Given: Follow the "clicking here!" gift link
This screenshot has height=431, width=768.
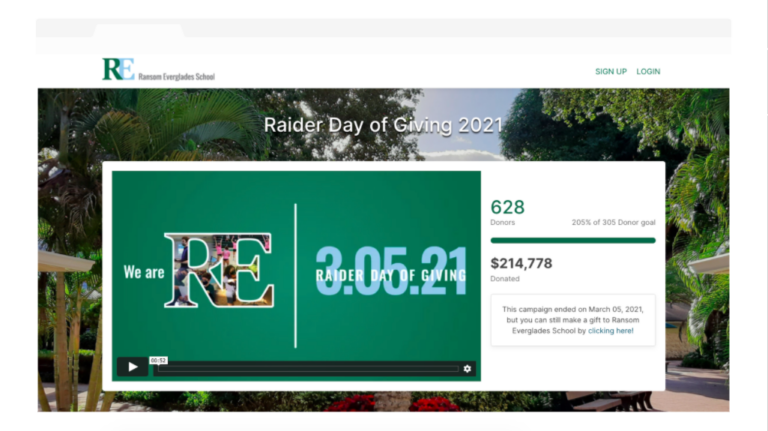Looking at the screenshot, I should [610, 331].
